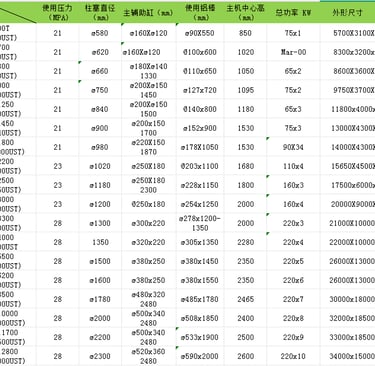
Task: Select the 15650X4500 dimensions cell
Action: tap(348, 166)
